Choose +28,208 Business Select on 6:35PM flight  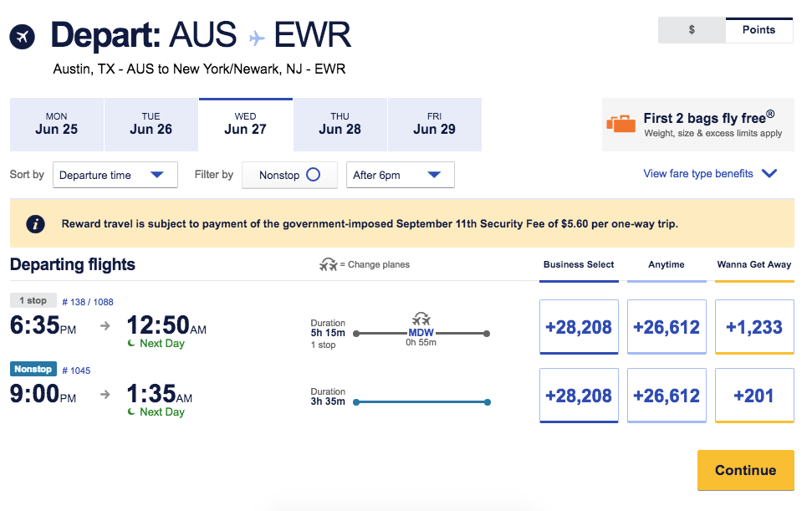point(579,327)
